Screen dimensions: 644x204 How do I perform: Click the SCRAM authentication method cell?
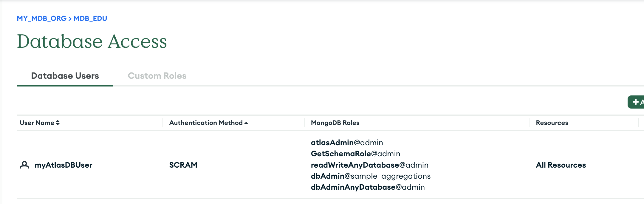pos(183,165)
